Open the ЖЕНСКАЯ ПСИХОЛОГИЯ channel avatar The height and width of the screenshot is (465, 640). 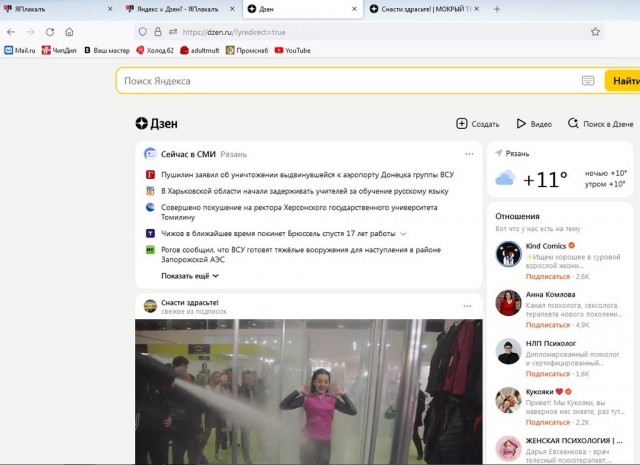pos(508,449)
